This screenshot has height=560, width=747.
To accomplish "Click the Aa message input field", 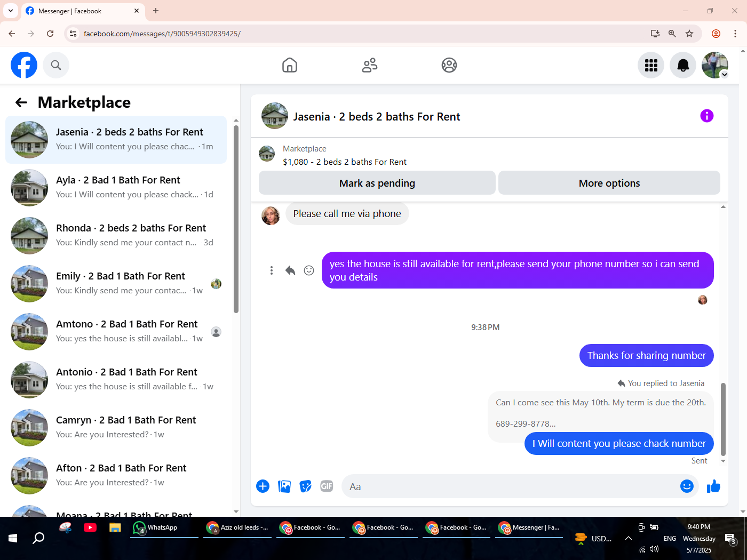I will 510,486.
